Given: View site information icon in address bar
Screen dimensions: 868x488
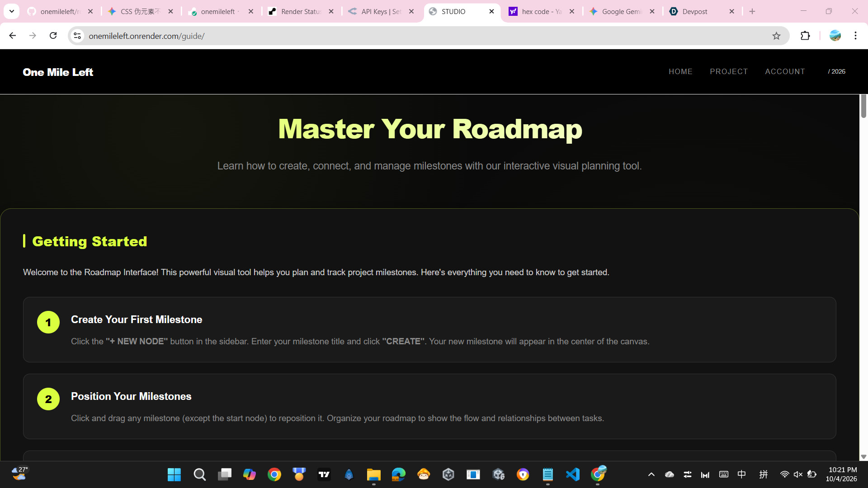Looking at the screenshot, I should (77, 36).
